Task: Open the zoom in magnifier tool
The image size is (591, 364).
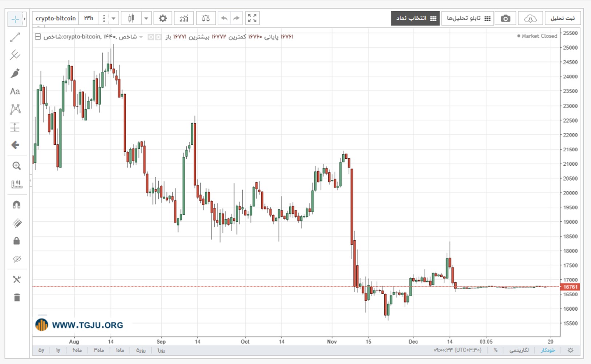Action: click(16, 166)
